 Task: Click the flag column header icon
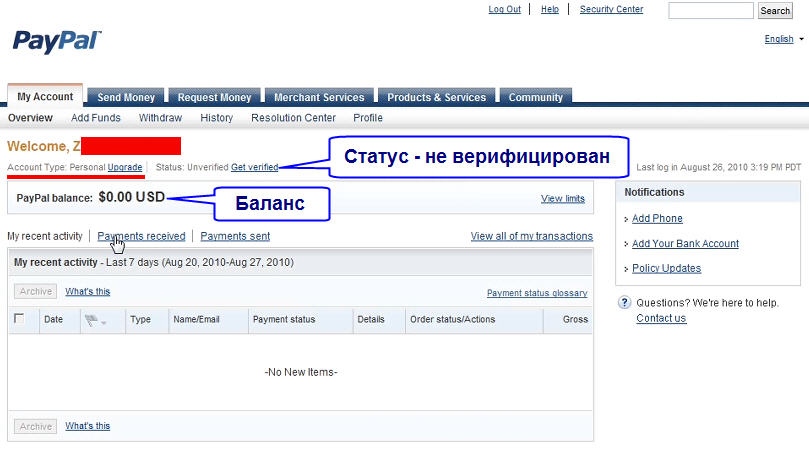(x=92, y=320)
